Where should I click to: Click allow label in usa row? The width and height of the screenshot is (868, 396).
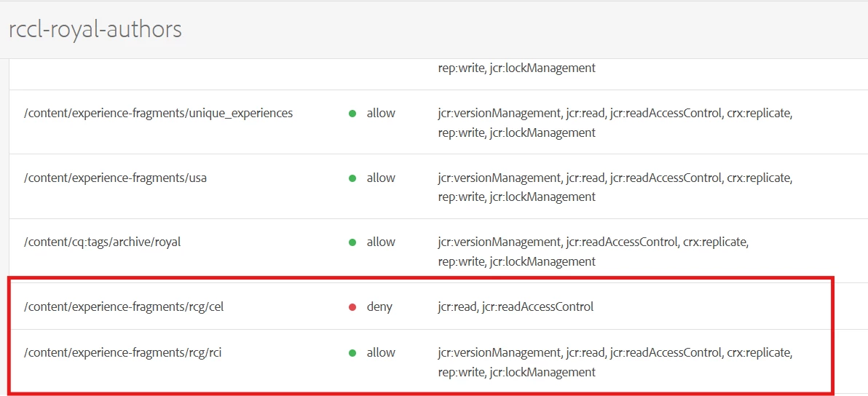click(381, 178)
